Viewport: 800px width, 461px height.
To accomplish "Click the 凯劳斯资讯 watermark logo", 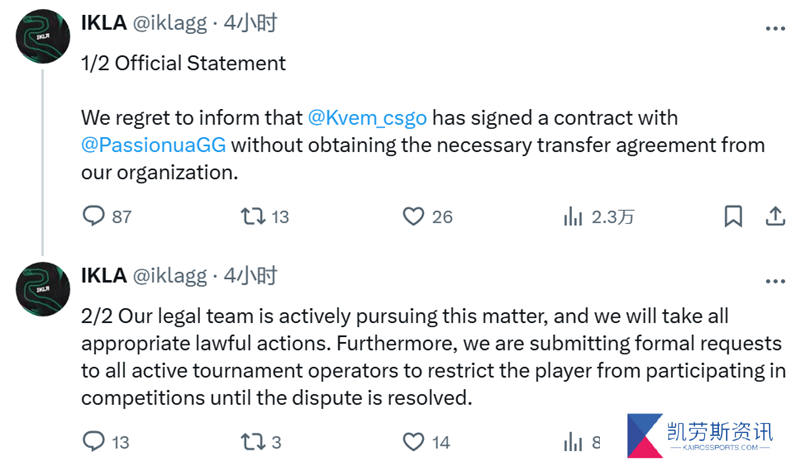I will pos(700,436).
